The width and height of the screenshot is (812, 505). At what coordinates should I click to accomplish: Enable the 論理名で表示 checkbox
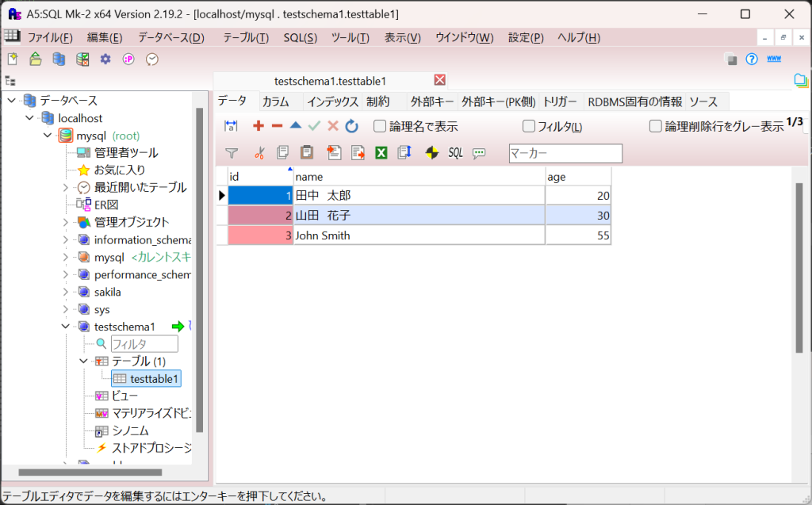pos(380,126)
